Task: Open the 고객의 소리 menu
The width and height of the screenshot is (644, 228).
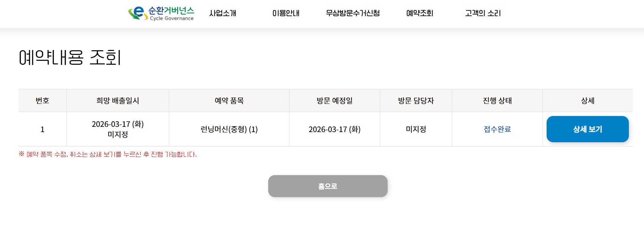Action: coord(483,13)
